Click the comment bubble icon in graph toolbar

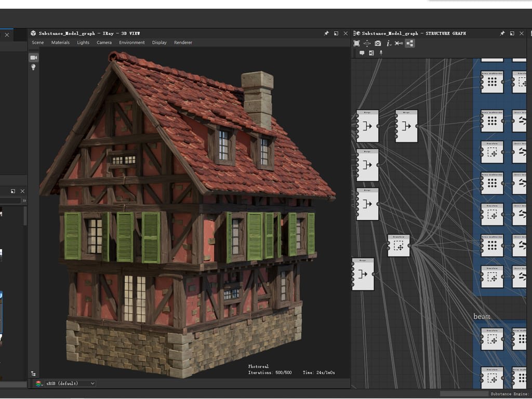point(362,53)
